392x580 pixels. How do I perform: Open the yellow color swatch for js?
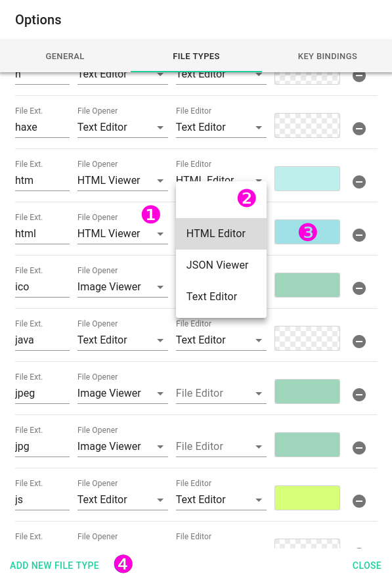[307, 498]
